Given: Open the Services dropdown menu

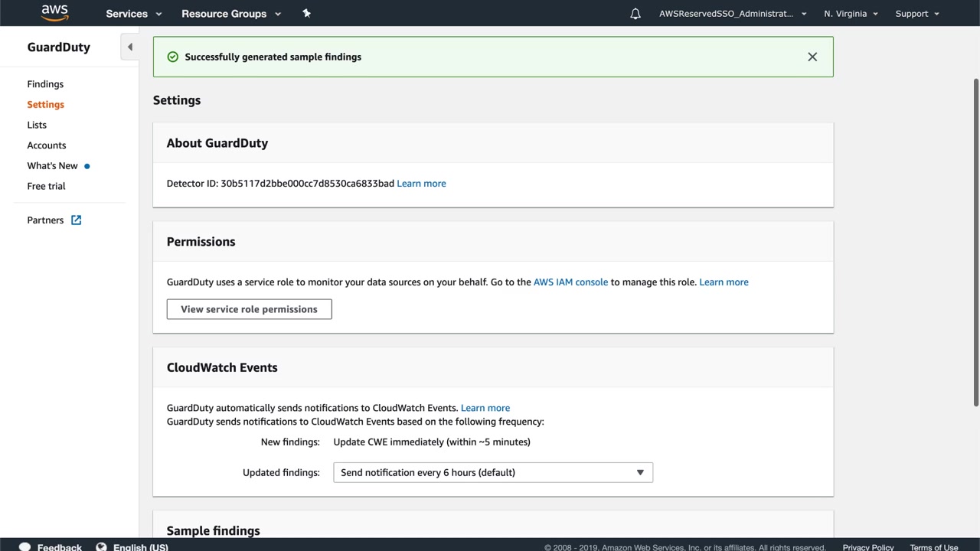Looking at the screenshot, I should pyautogui.click(x=134, y=14).
